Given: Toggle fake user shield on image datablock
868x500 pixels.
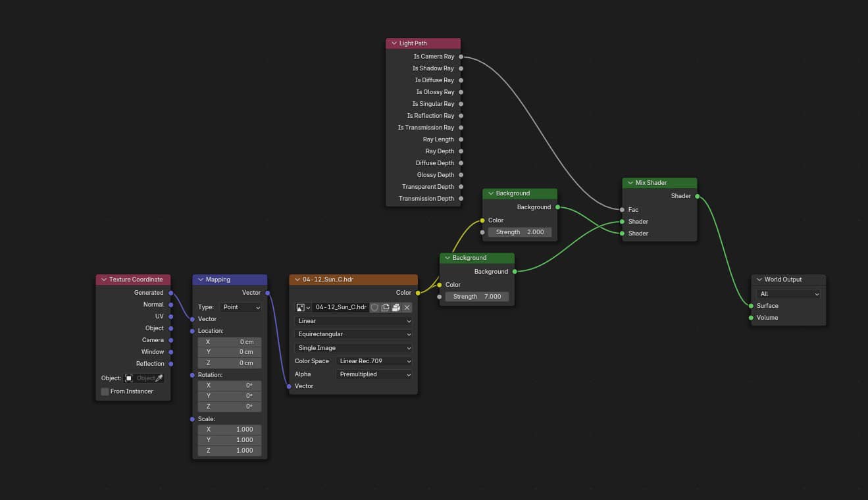Looking at the screenshot, I should tap(374, 307).
